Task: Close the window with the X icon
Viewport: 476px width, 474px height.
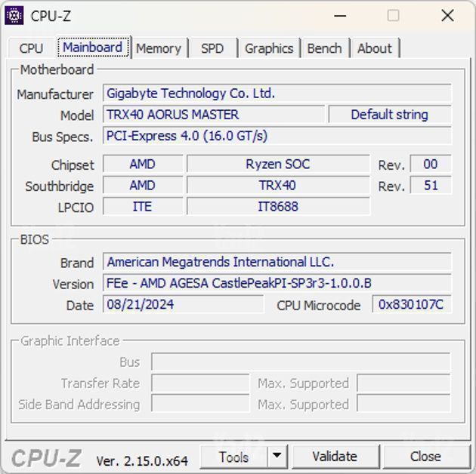Action: [x=447, y=15]
